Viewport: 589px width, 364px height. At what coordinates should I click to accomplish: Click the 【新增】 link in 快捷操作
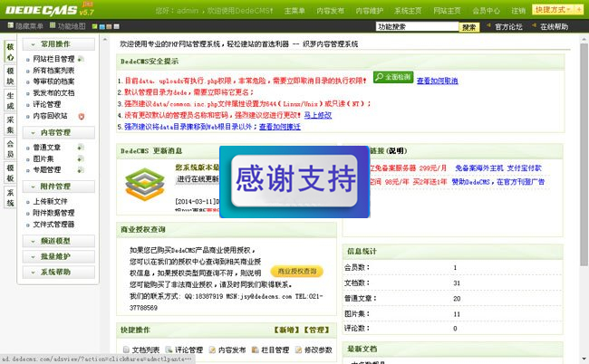click(x=286, y=330)
